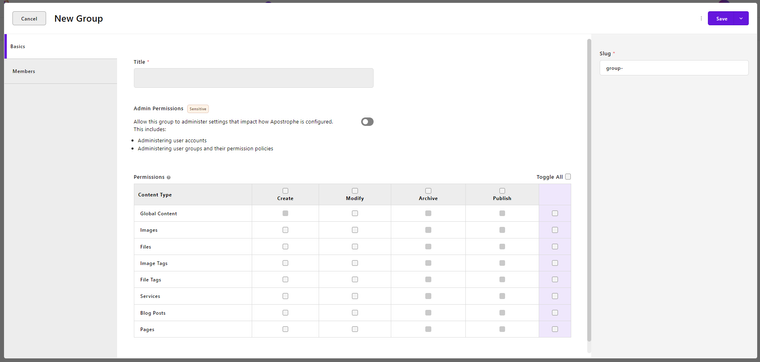Check the Create column header checkbox
The image size is (760, 362).
point(285,191)
